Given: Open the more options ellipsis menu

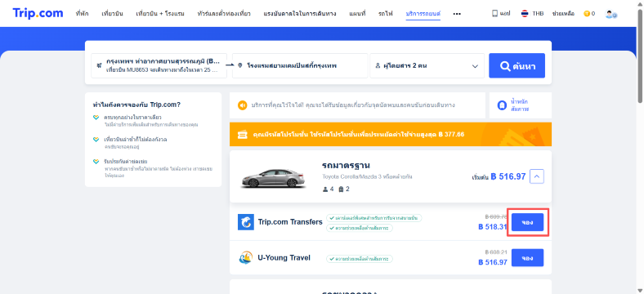Looking at the screenshot, I should click(x=457, y=14).
